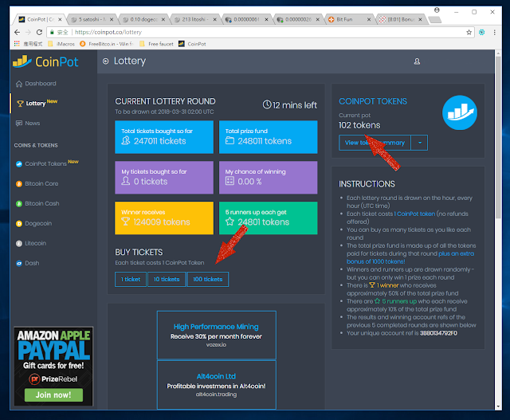Click the Dash blue coin icon
The width and height of the screenshot is (510, 420).
(x=19, y=263)
